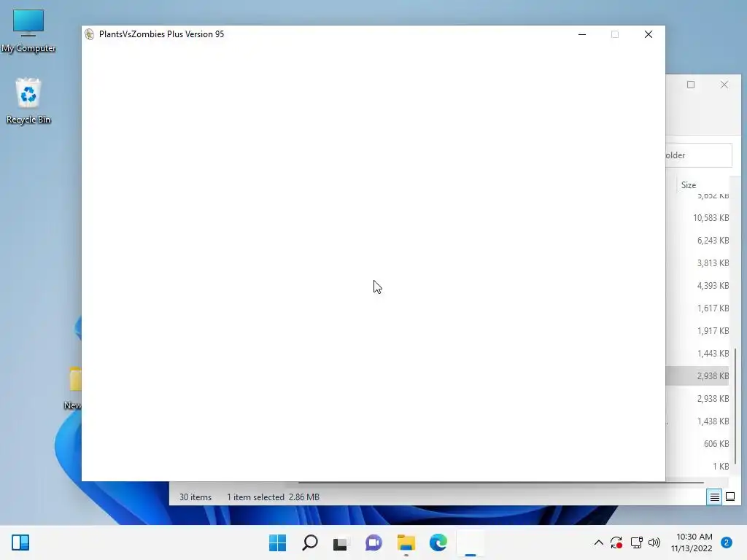
Task: Click the Explorer horizontal scrollbar
Action: point(500,483)
